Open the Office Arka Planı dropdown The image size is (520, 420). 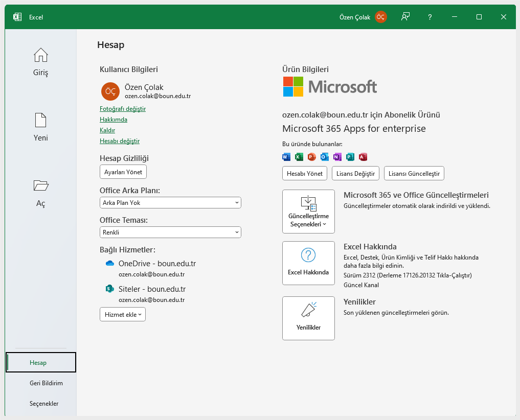click(170, 202)
